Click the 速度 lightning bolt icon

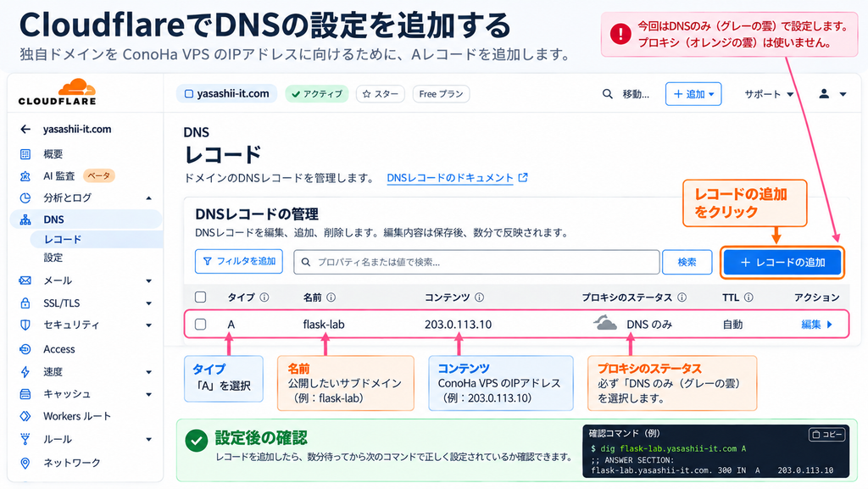[25, 372]
